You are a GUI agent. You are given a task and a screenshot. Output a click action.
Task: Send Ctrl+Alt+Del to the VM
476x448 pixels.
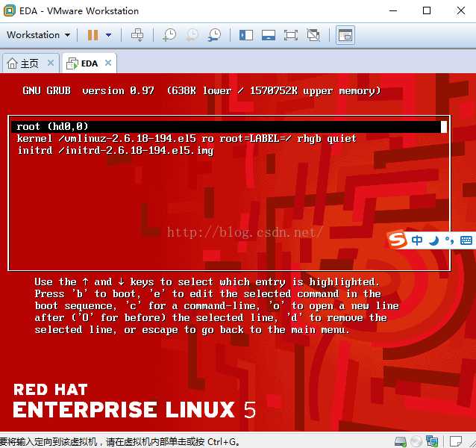click(x=137, y=35)
